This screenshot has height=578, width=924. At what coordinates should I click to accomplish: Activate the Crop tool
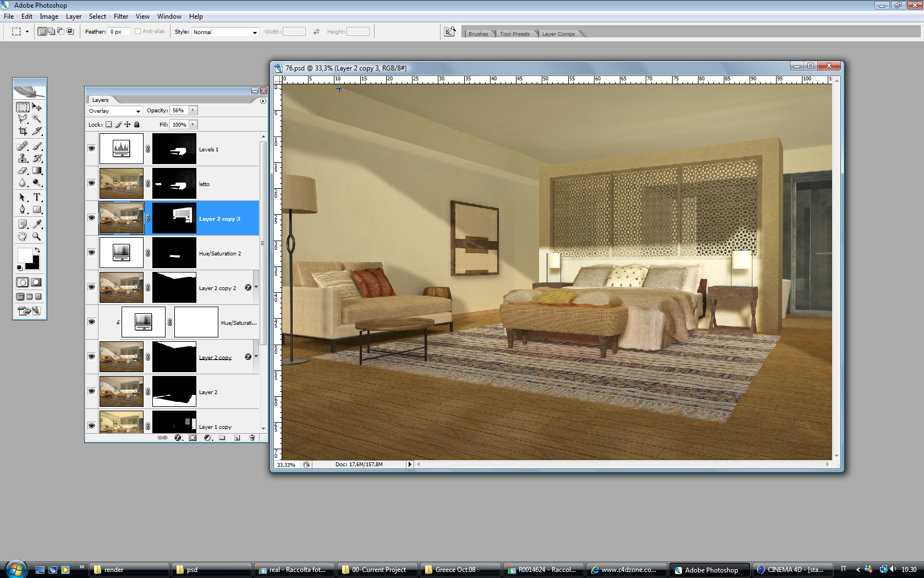coord(23,131)
